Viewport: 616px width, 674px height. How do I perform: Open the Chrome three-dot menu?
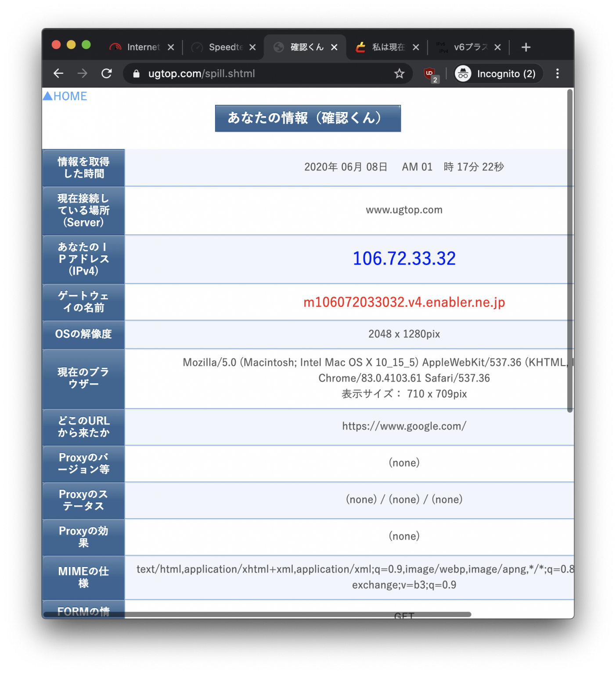click(557, 73)
